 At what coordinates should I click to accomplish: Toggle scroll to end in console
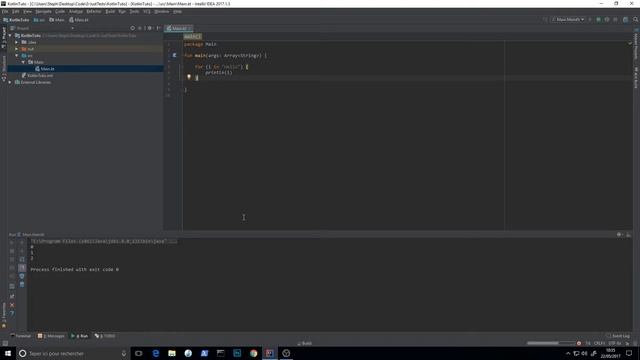pos(22,268)
